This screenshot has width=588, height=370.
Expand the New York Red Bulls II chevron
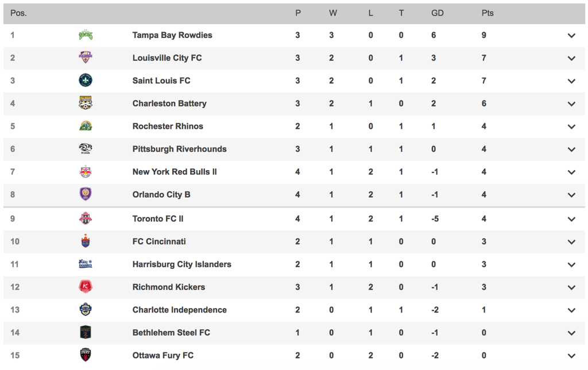(x=571, y=172)
